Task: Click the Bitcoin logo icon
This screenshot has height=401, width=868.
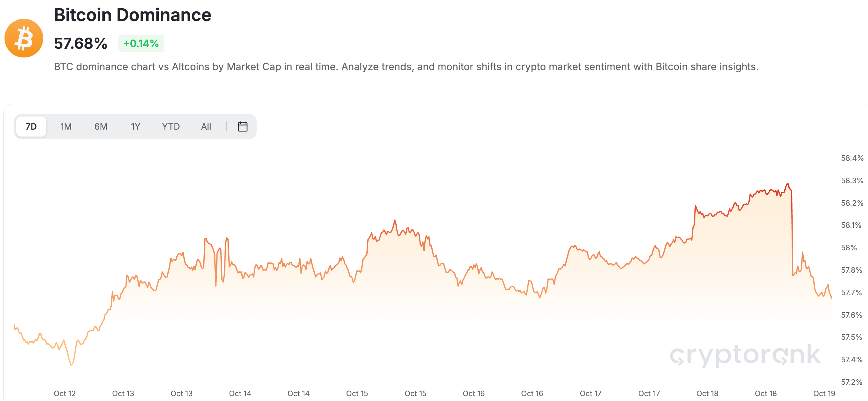Action: pos(24,38)
